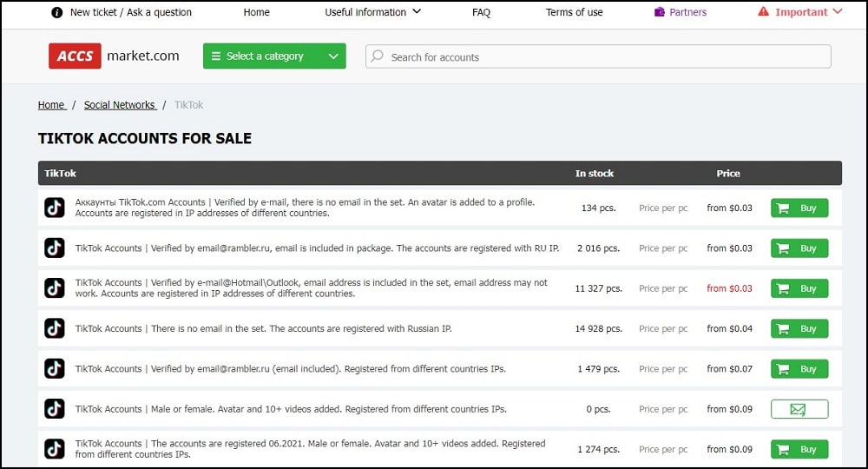
Task: Click the Search for accounts field
Action: click(598, 56)
